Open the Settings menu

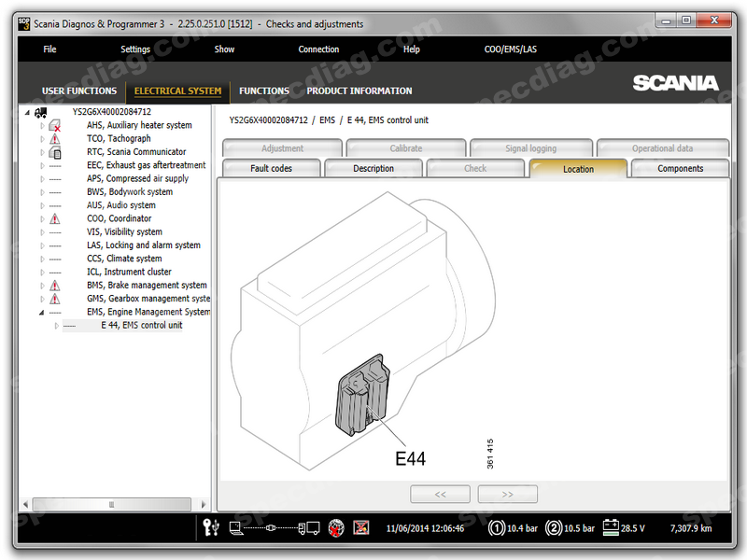click(x=135, y=49)
